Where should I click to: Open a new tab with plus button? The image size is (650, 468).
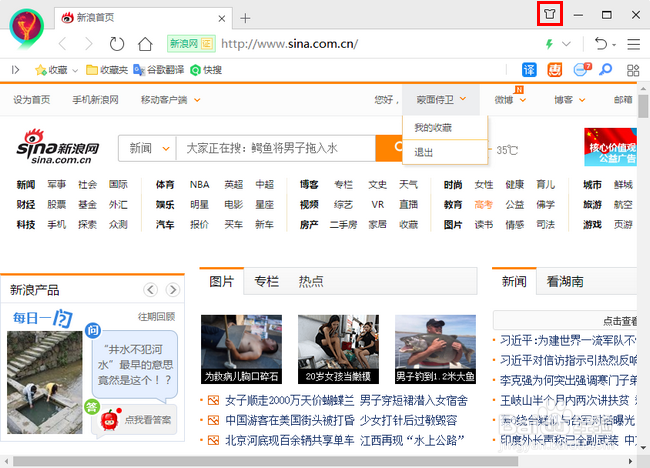tap(245, 18)
